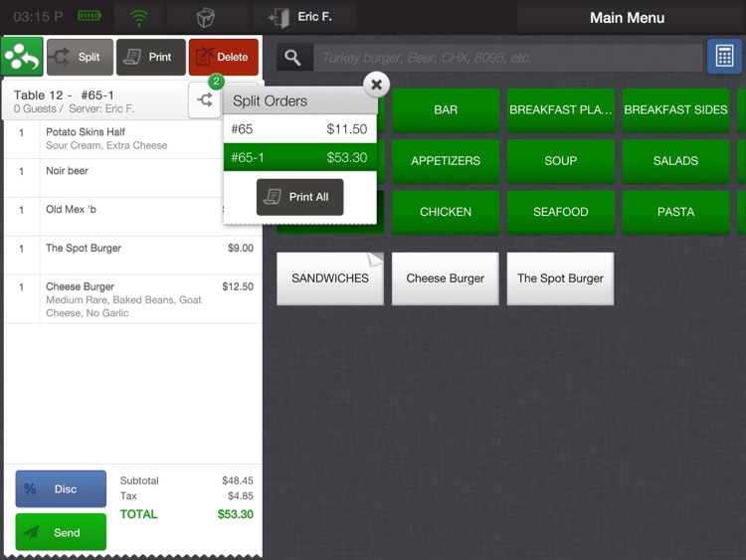Add Cheese Burger menu item
This screenshot has height=560, width=746.
pyautogui.click(x=446, y=279)
